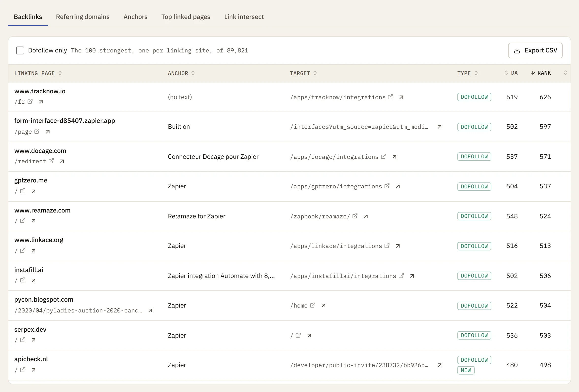The width and height of the screenshot is (579, 392).
Task: Open www.tracknow.io linking domain
Action: click(40, 91)
